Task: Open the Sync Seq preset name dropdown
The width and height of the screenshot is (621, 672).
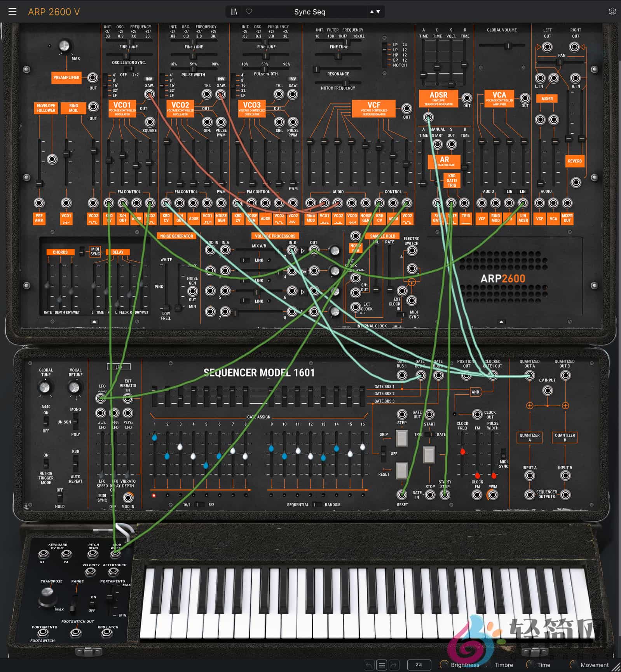Action: tap(309, 12)
